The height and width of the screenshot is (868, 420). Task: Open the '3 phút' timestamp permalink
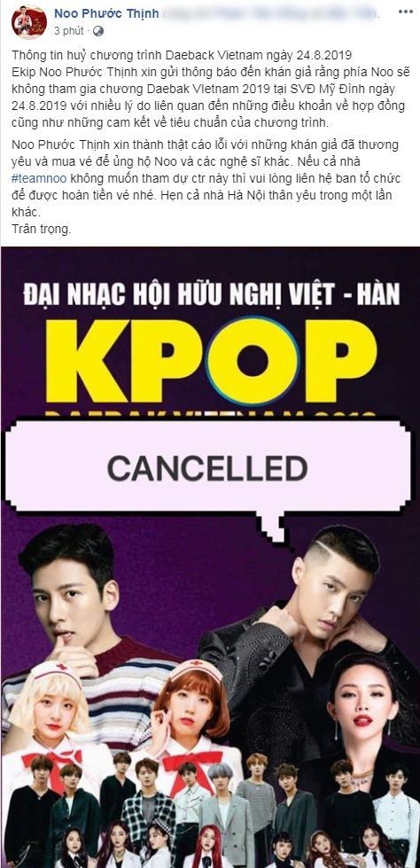tap(68, 31)
